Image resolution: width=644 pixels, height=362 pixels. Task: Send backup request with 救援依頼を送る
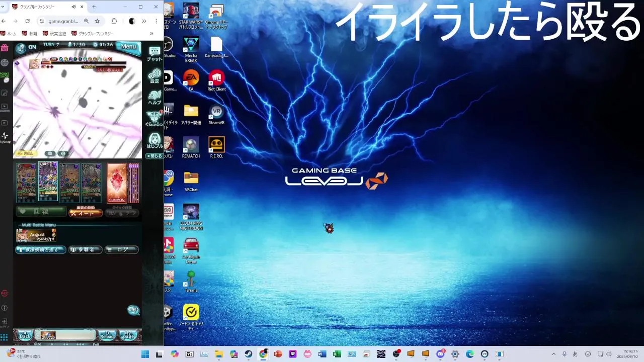pyautogui.click(x=41, y=249)
